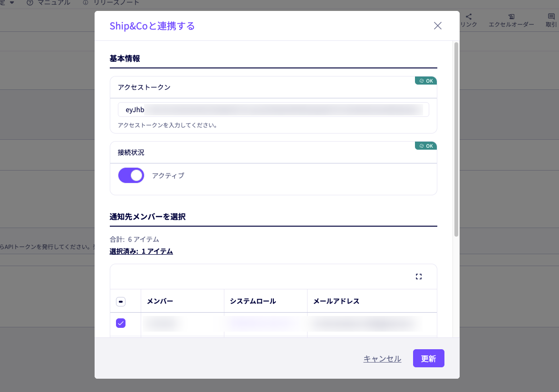Click the OK badge on アクセストークン
The image size is (559, 392).
click(x=426, y=81)
